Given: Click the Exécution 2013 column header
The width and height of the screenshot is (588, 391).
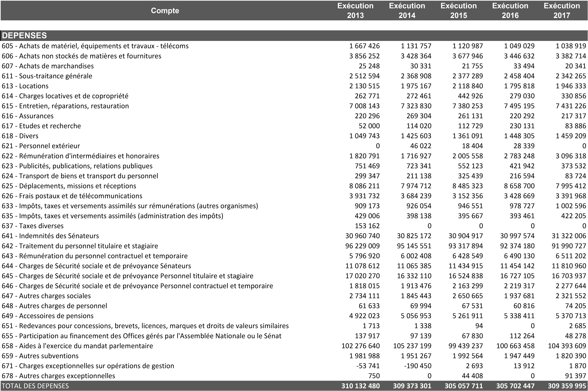Looking at the screenshot, I should [355, 10].
